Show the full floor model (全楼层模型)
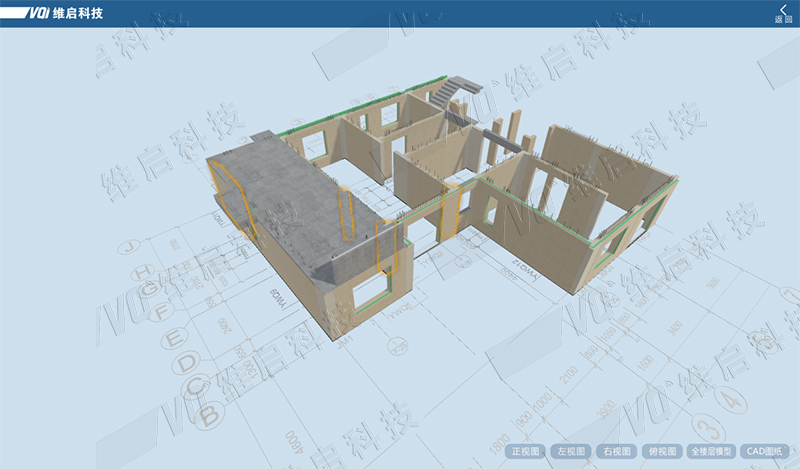This screenshot has height=469, width=800. pos(713,452)
